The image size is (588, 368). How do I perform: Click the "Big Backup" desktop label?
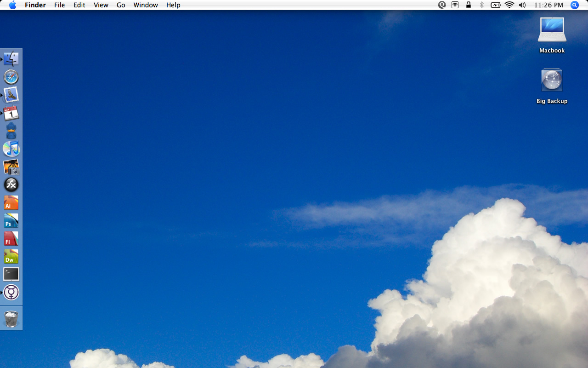click(x=552, y=101)
